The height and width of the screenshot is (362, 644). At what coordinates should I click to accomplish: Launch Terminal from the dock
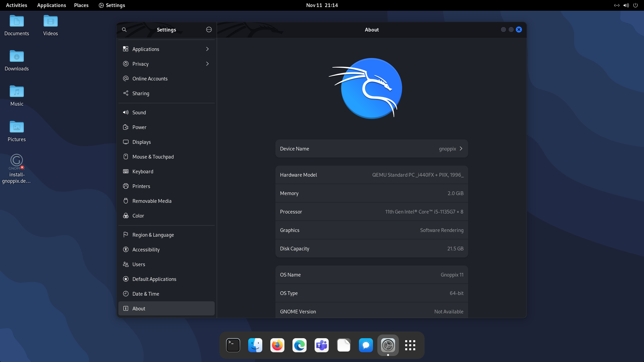pyautogui.click(x=233, y=345)
